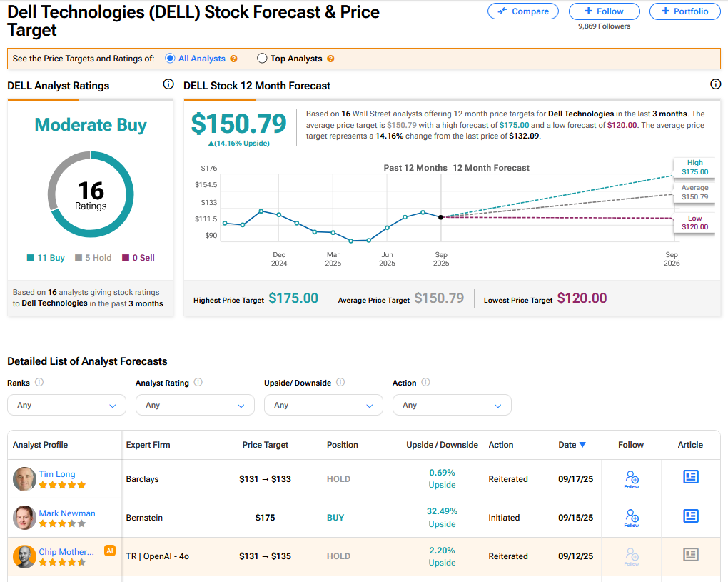Viewport: 728px width, 582px height.
Task: Select the Top Analysts radio button
Action: (x=262, y=58)
